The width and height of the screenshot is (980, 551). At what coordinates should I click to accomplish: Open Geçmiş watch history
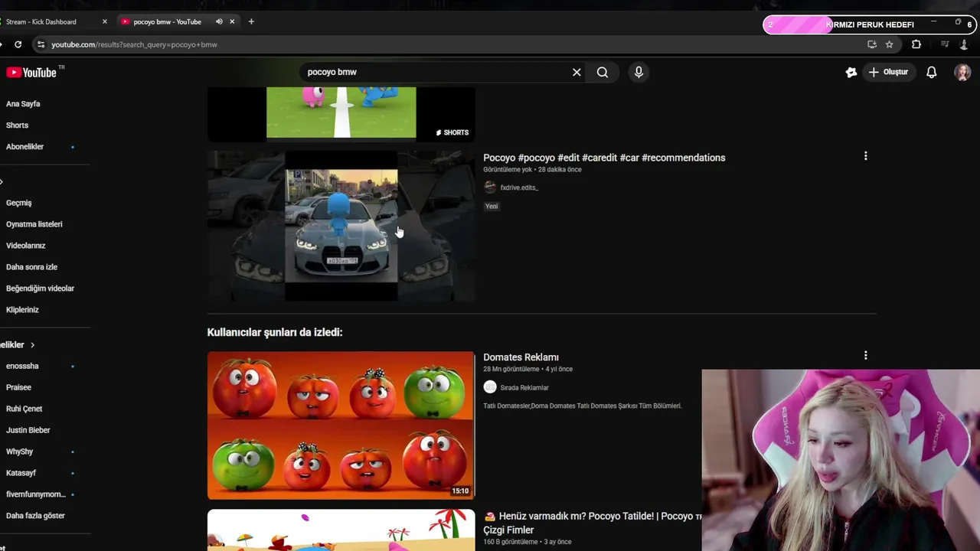click(18, 203)
